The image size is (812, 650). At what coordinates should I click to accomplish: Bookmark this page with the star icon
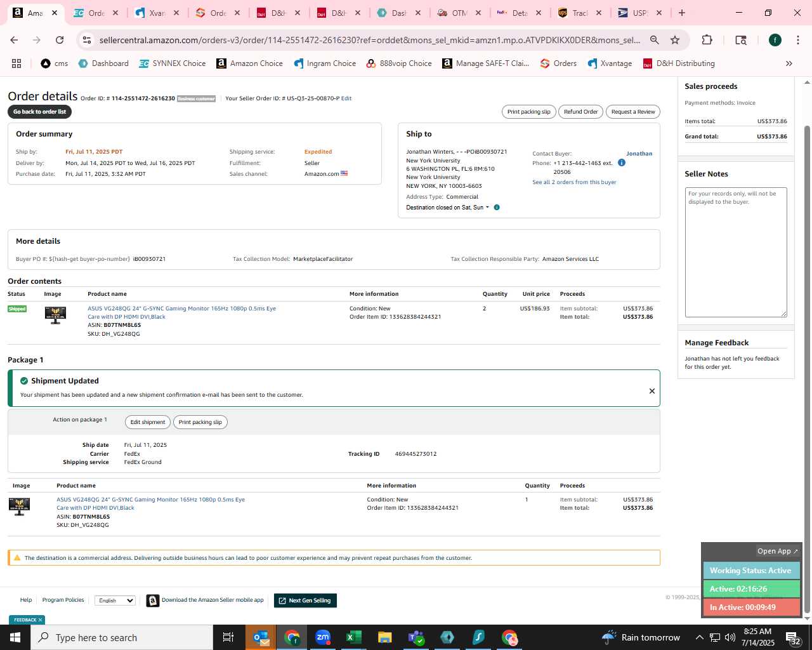pos(675,40)
